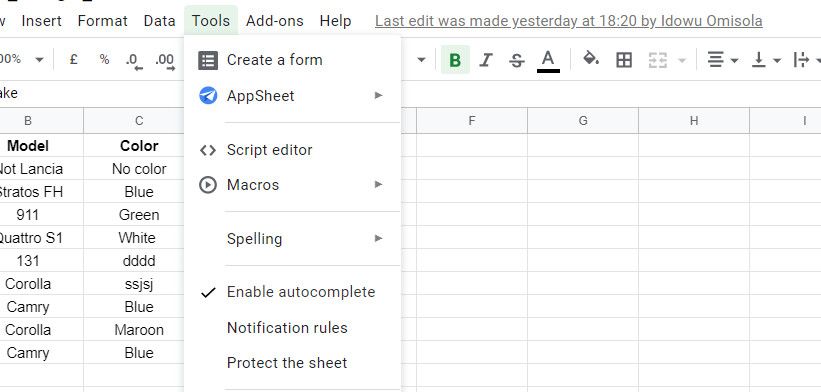Open horizontal align dropdown

point(722,60)
